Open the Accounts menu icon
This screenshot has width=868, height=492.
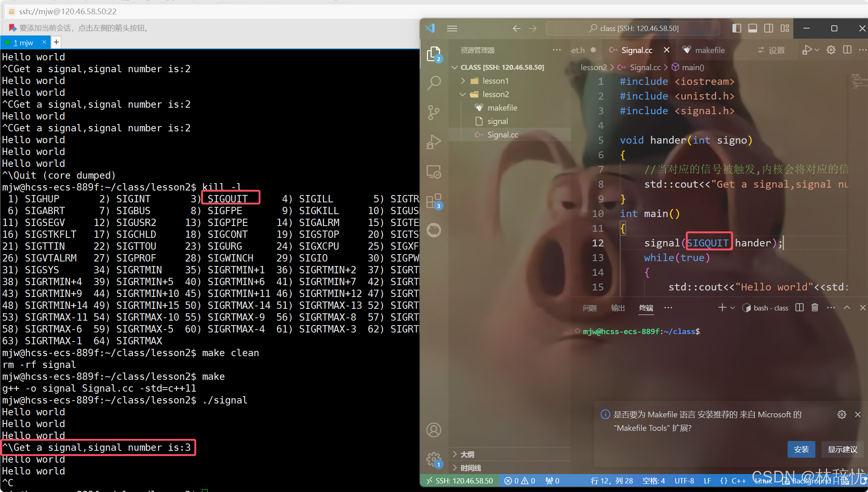click(x=434, y=430)
